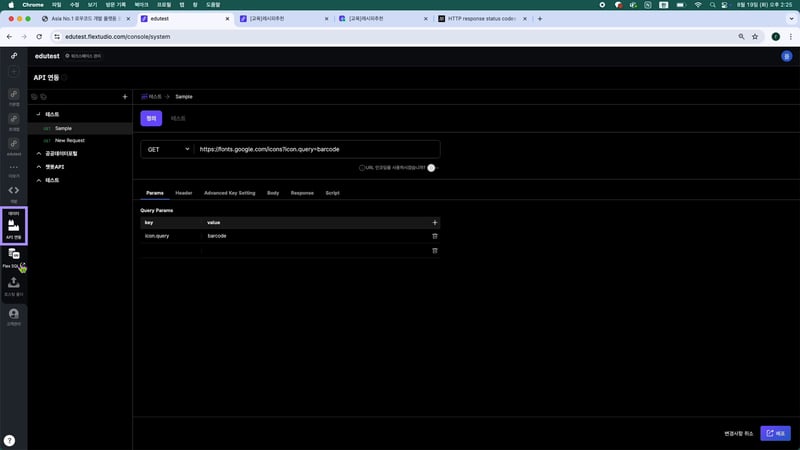Select the URL encoding radio circle
Image resolution: width=800 pixels, height=450 pixels.
click(362, 168)
